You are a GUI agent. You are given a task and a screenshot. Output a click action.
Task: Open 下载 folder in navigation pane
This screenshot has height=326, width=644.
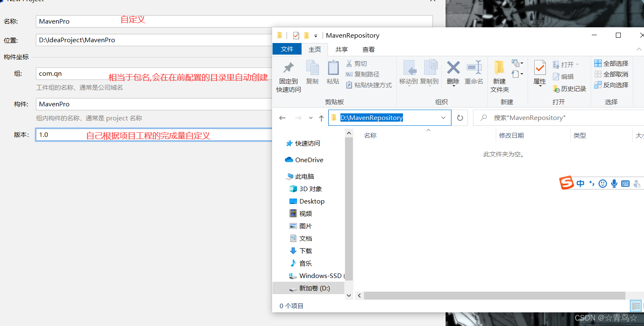pyautogui.click(x=301, y=251)
